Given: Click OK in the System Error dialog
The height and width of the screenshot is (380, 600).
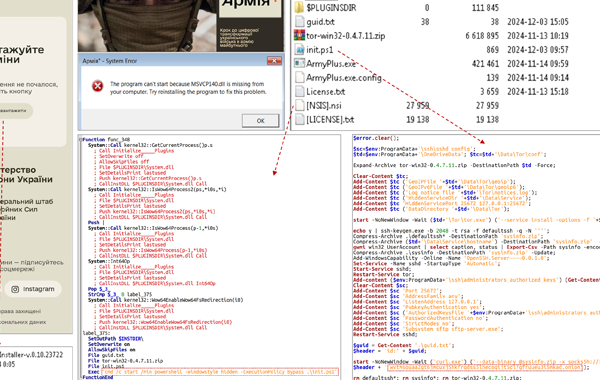Looking at the screenshot, I should tap(260, 121).
